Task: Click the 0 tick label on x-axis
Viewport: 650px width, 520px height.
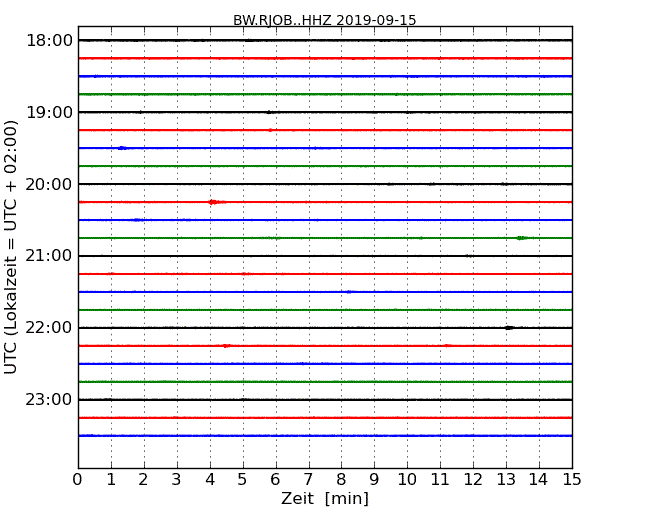Action: [78, 480]
